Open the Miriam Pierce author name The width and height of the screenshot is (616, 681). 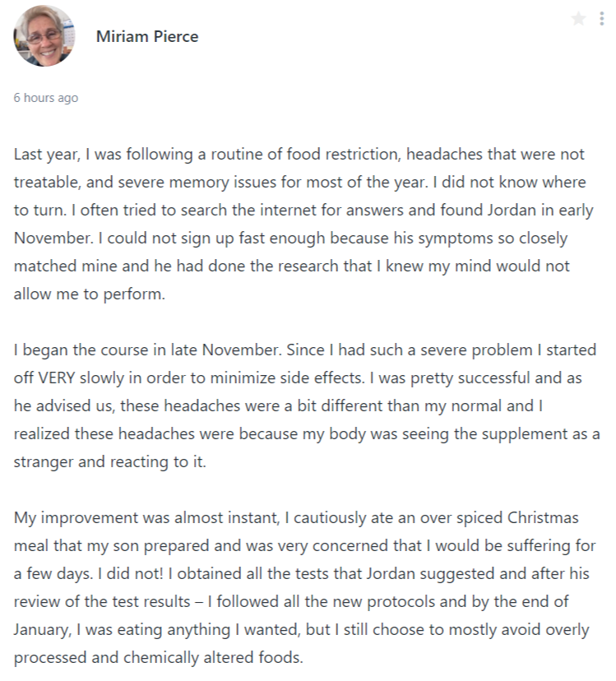coord(147,37)
